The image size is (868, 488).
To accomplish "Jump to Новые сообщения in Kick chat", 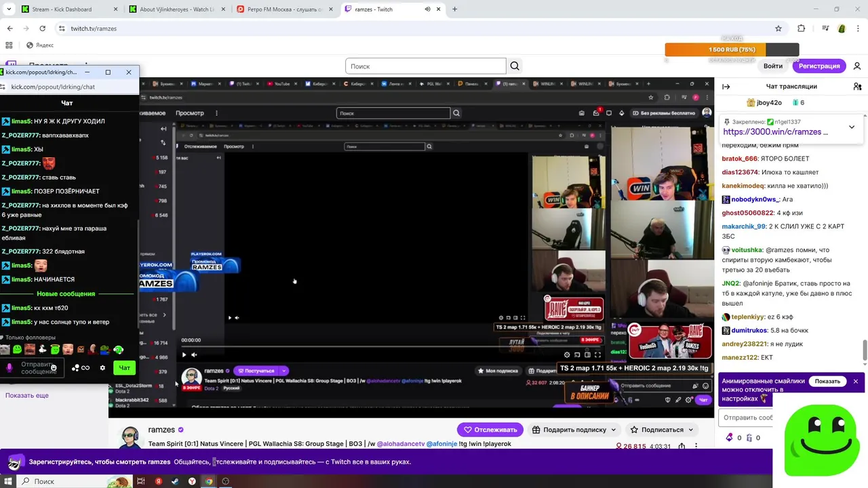I will [66, 293].
